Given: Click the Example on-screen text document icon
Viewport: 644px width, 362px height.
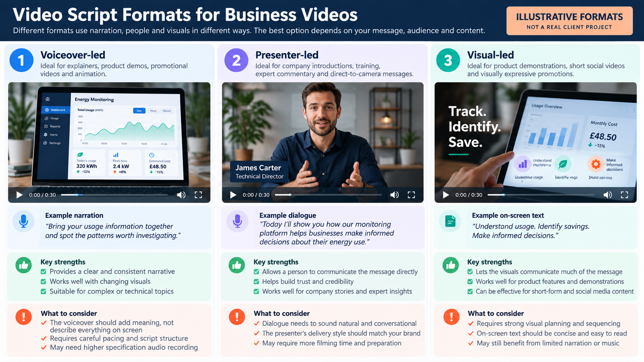Looking at the screenshot, I should pos(450,221).
